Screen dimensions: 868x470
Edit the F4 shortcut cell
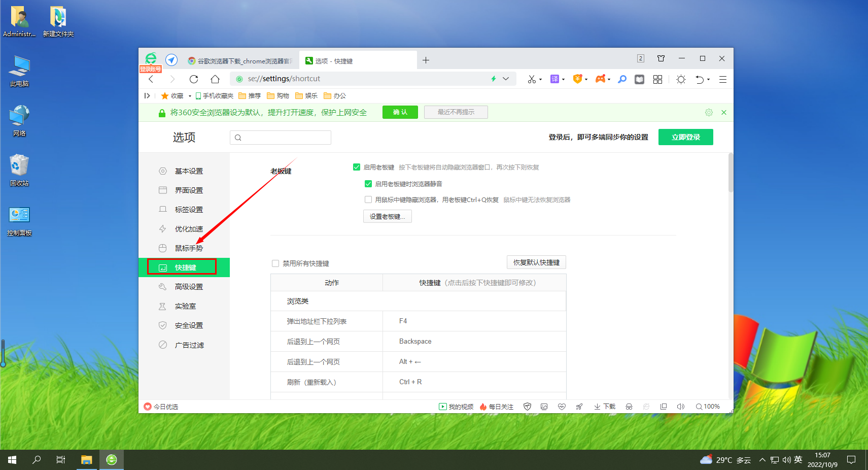(x=474, y=321)
